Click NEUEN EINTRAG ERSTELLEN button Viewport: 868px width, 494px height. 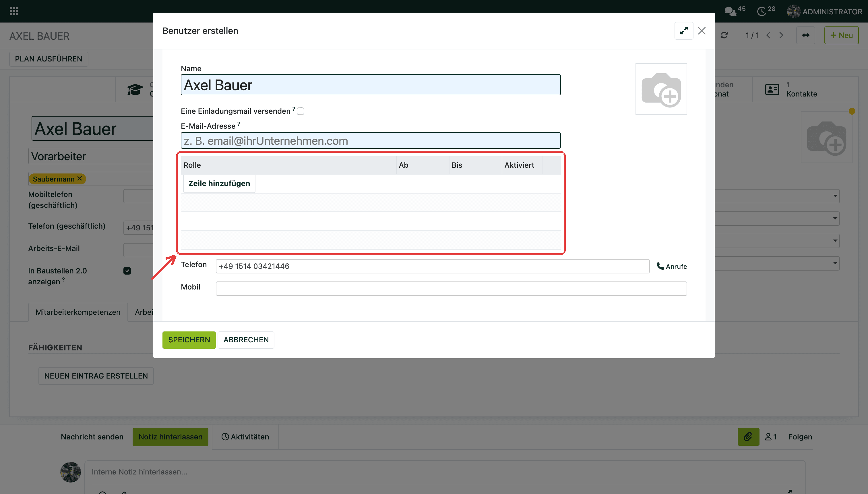(96, 376)
